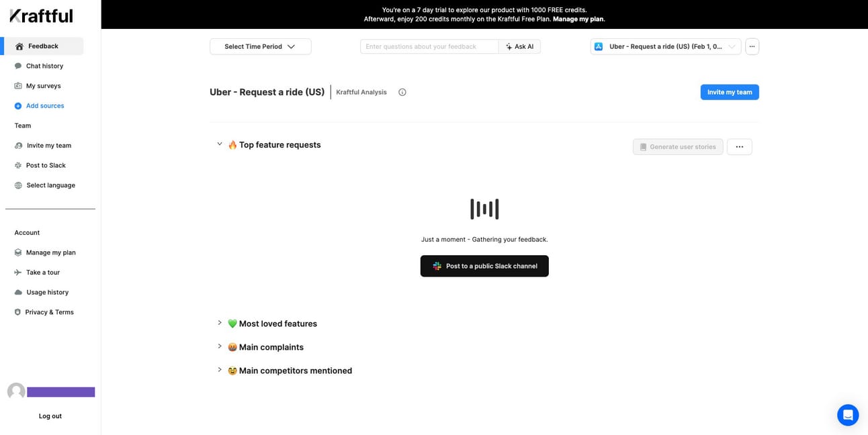Screen dimensions: 868x435
Task: Open three-dot menu beside Generate user stories
Action: tap(740, 147)
